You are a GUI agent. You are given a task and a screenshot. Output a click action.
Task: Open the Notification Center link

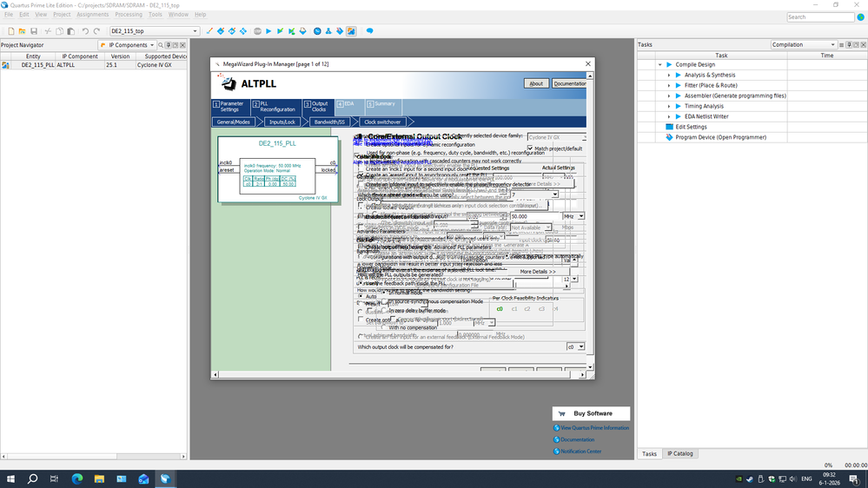pyautogui.click(x=580, y=452)
